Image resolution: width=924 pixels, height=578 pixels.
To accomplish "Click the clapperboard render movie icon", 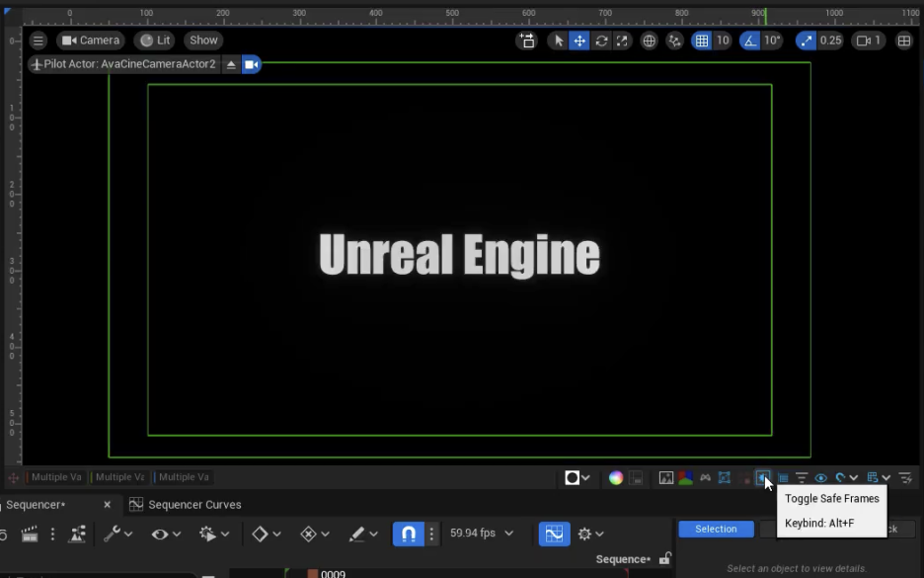I will click(29, 535).
